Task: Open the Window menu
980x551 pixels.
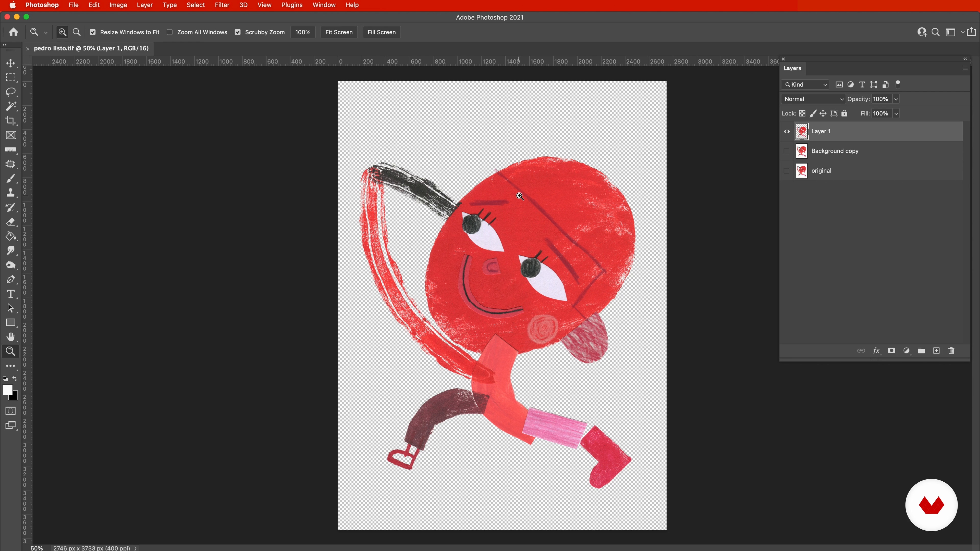Action: pyautogui.click(x=324, y=5)
